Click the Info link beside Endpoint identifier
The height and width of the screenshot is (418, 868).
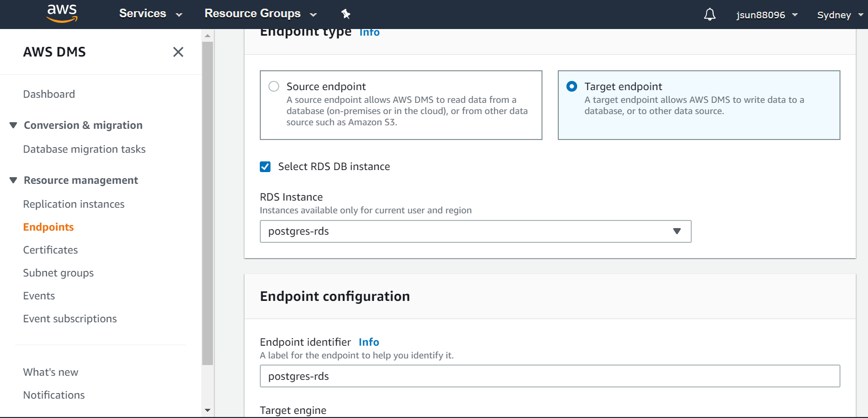(x=369, y=342)
